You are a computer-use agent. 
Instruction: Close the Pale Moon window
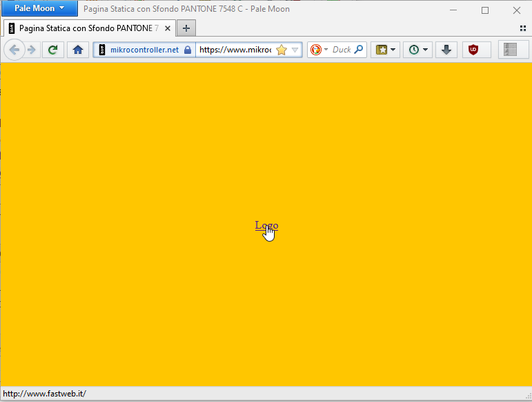517,10
